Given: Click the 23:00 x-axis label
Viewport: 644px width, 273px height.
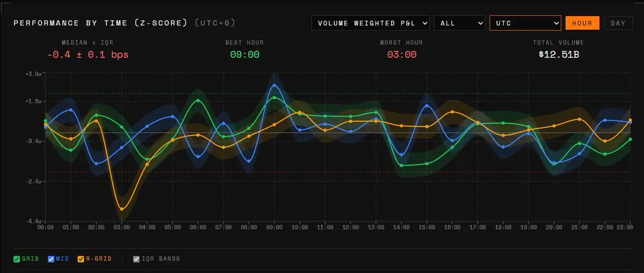Looking at the screenshot, I should (x=625, y=227).
